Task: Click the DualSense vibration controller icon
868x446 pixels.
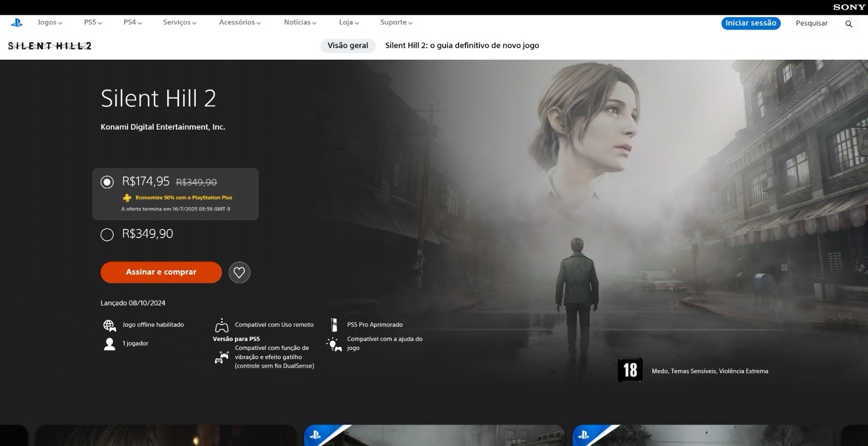Action: [221, 357]
